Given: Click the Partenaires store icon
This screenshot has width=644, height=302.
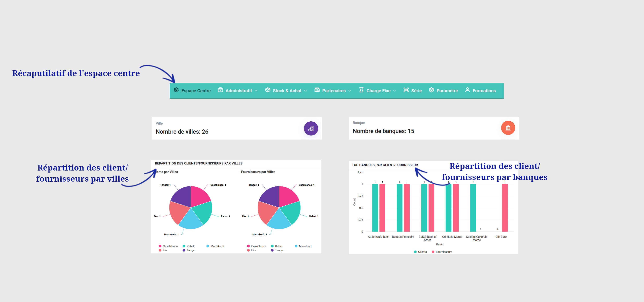Looking at the screenshot, I should click(317, 90).
